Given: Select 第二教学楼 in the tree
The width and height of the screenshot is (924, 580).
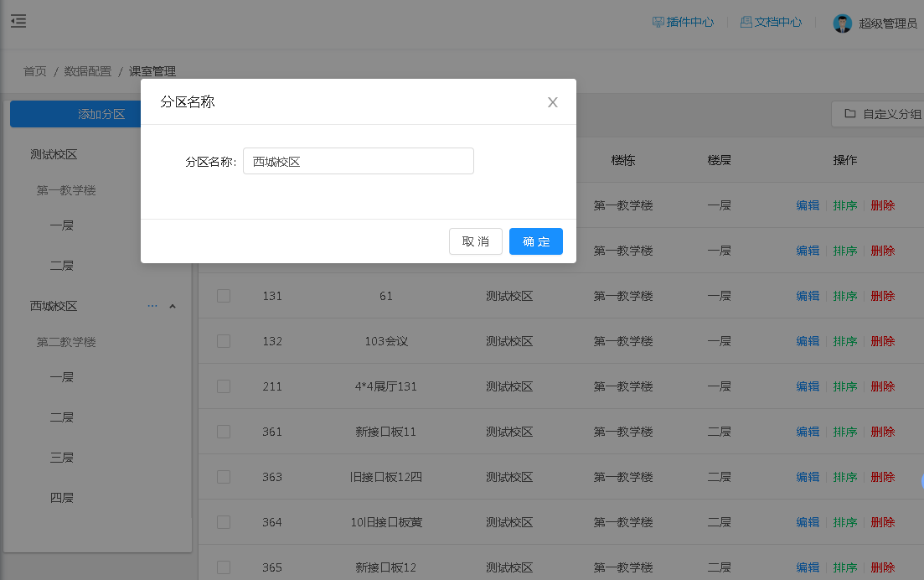Looking at the screenshot, I should (x=66, y=342).
